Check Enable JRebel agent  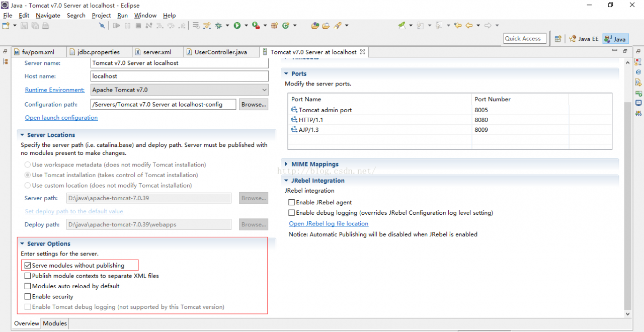pos(291,202)
